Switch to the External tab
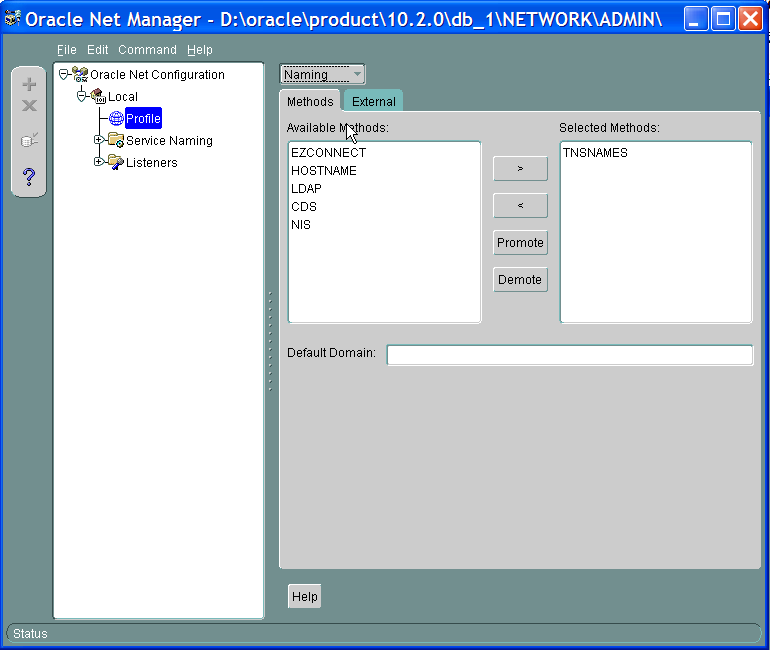The height and width of the screenshot is (650, 770). (373, 102)
